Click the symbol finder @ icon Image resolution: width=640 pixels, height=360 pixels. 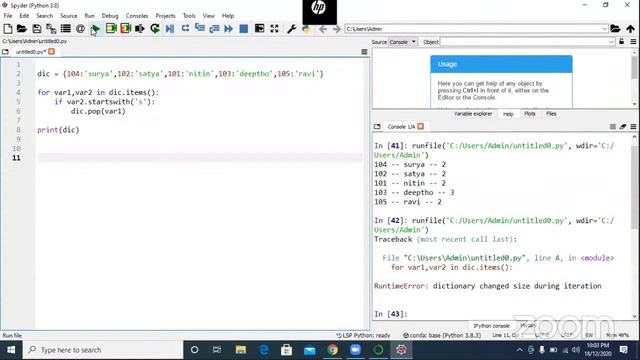click(x=80, y=29)
